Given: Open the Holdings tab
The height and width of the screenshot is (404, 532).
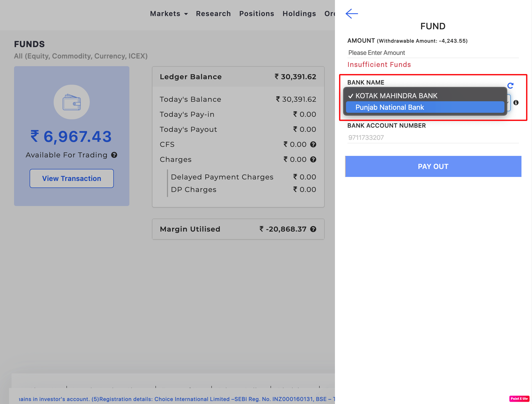Looking at the screenshot, I should (x=299, y=14).
